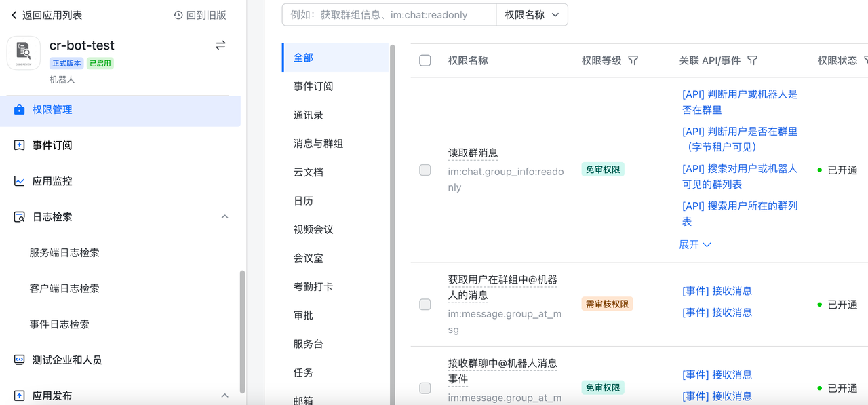The width and height of the screenshot is (868, 405).
Task: Collapse the 日志检索 sidebar section chevron
Action: (225, 217)
